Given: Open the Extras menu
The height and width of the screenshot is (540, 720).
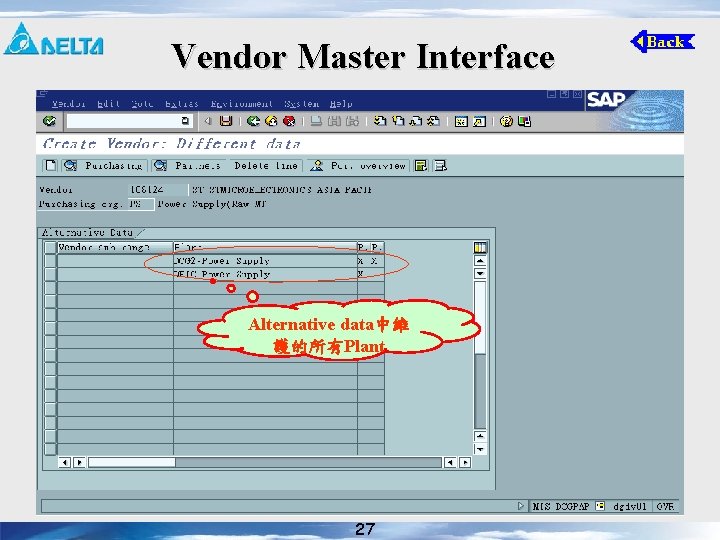Looking at the screenshot, I should [182, 104].
